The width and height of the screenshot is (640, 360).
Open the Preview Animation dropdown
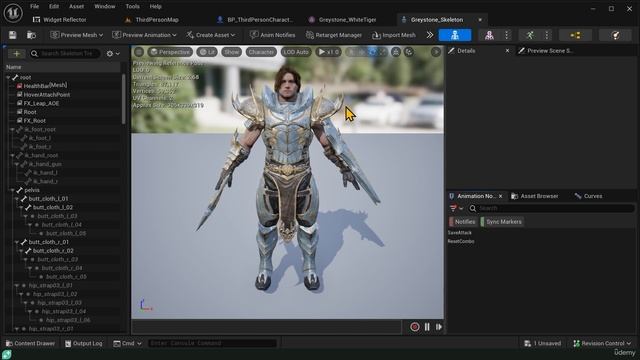(x=144, y=35)
